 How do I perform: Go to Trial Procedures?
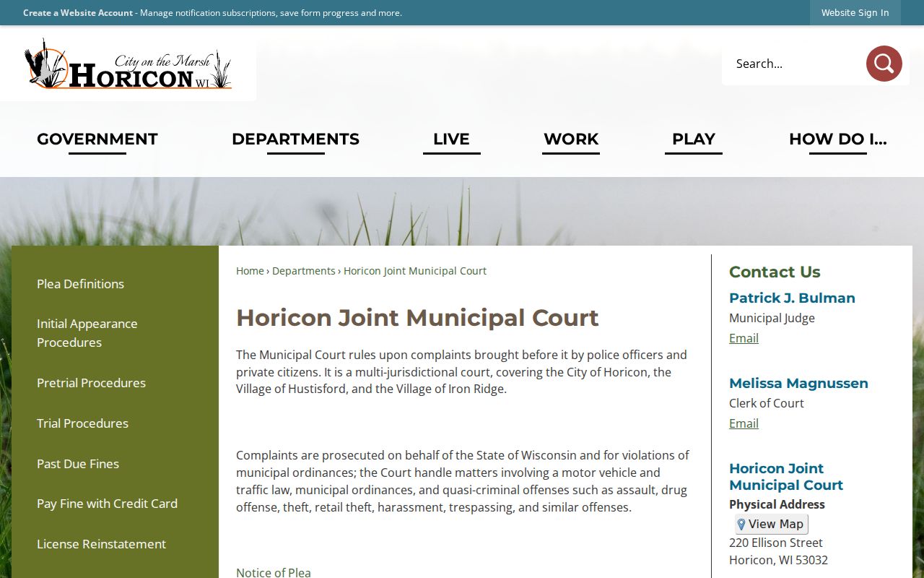tap(82, 423)
